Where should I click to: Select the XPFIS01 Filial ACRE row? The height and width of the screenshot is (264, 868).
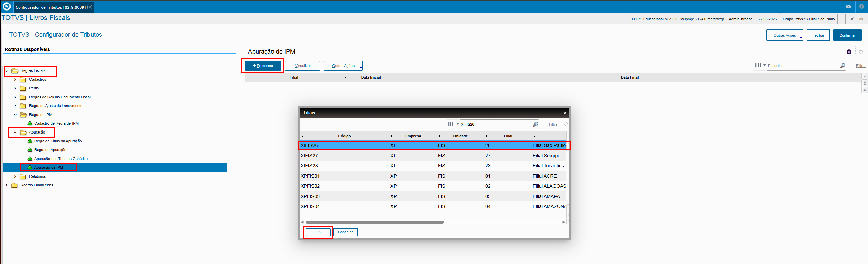click(433, 176)
